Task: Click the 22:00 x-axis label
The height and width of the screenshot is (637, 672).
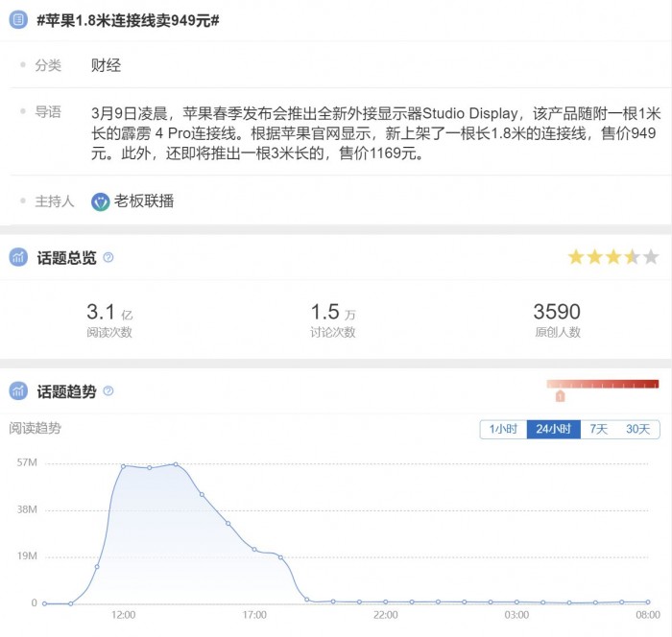Action: 386,615
